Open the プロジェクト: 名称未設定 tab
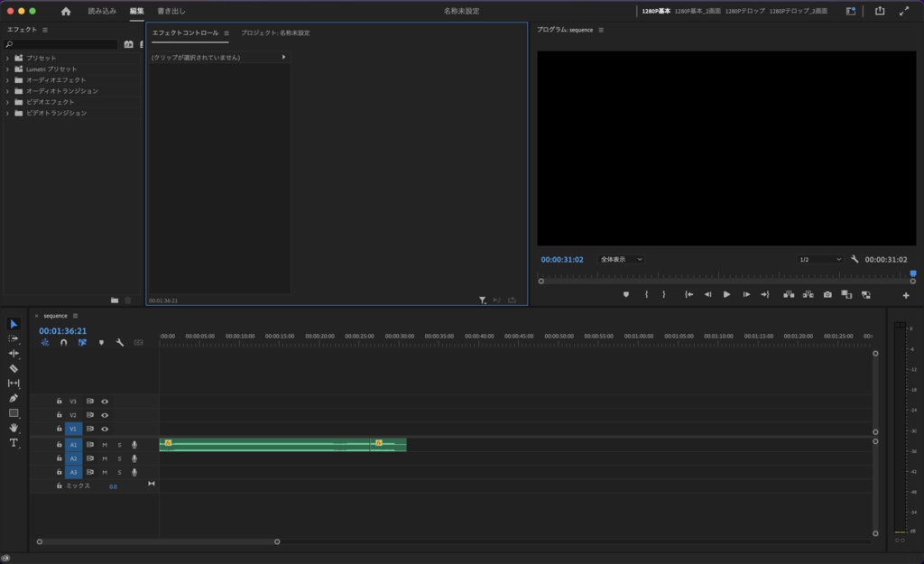This screenshot has height=564, width=924. tap(275, 33)
